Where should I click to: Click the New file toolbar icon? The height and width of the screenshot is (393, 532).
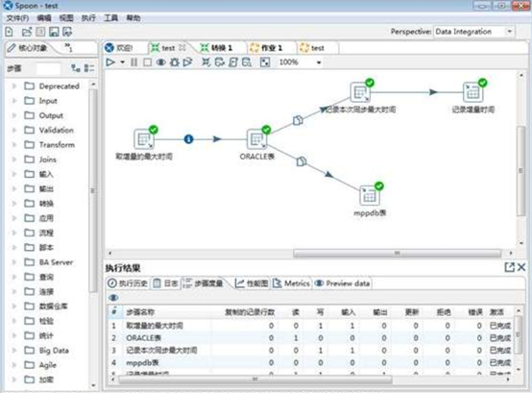(x=10, y=32)
